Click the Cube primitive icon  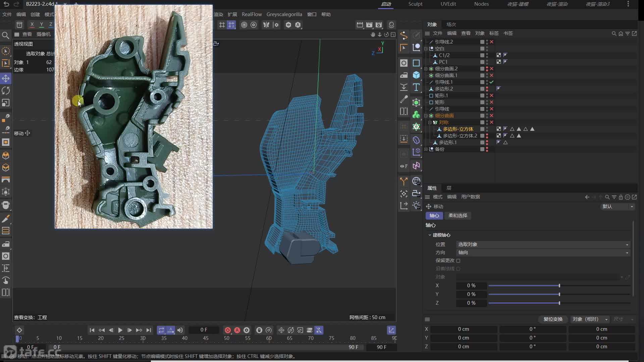(416, 75)
